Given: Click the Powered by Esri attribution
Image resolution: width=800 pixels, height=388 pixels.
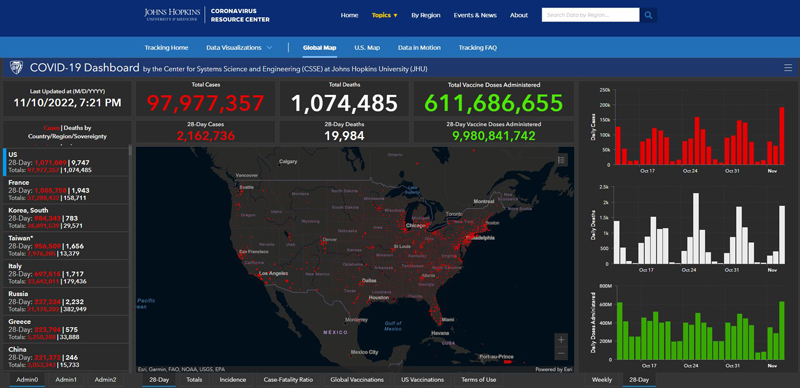Looking at the screenshot, I should pos(553,369).
